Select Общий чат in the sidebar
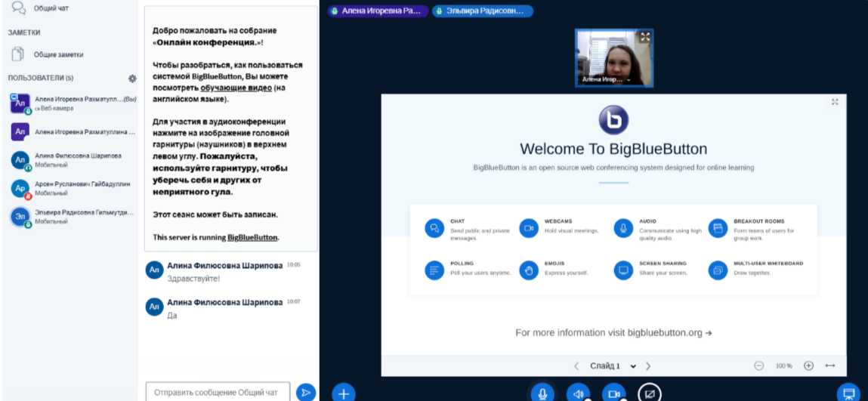The image size is (868, 401). (x=51, y=8)
